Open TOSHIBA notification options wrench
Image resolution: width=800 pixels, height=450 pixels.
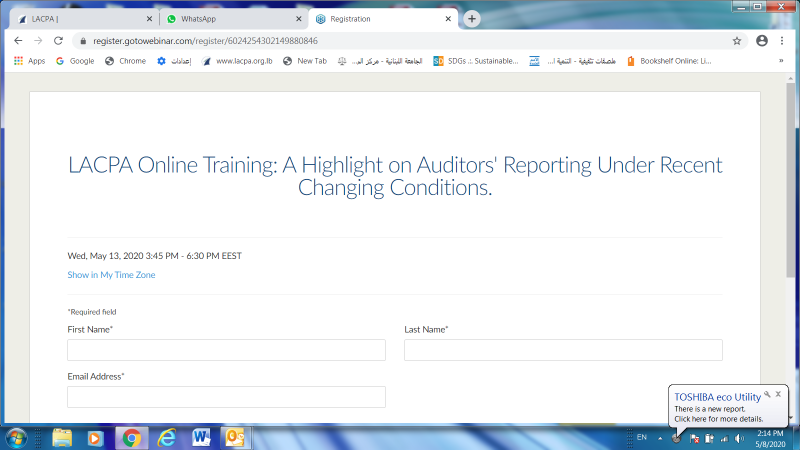(767, 394)
